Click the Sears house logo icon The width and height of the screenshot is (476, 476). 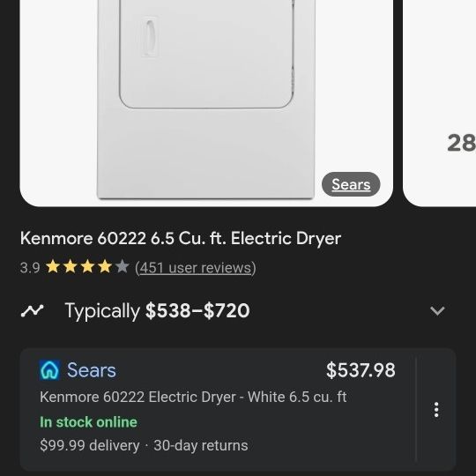[x=49, y=369]
